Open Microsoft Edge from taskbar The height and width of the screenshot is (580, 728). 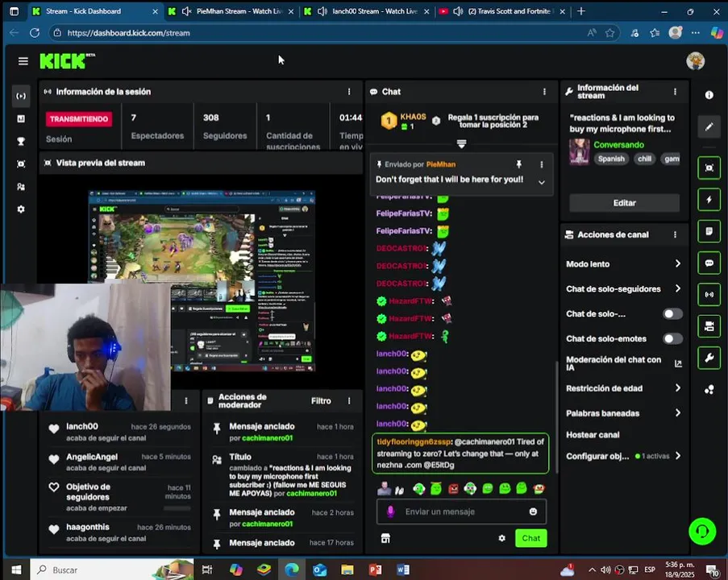[292, 570]
